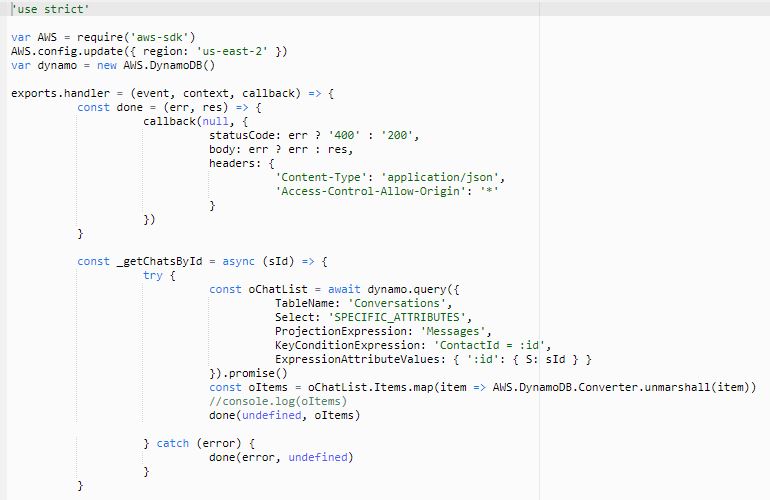Click the done(undefined, oItems) call
The height and width of the screenshot is (500, 770).
(x=285, y=415)
